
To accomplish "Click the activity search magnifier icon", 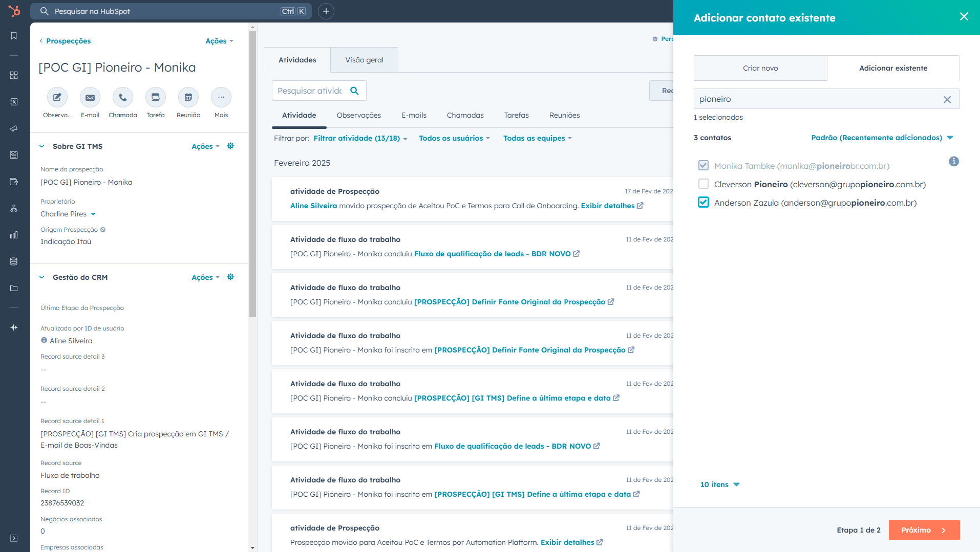I will (354, 91).
